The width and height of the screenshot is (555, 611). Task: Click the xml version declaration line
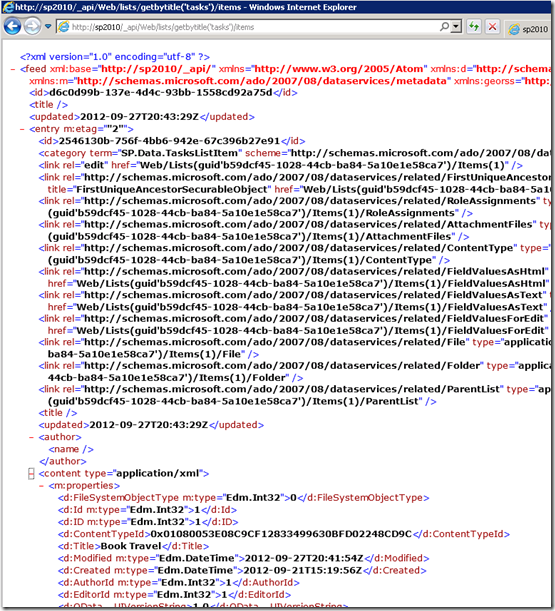click(x=115, y=57)
